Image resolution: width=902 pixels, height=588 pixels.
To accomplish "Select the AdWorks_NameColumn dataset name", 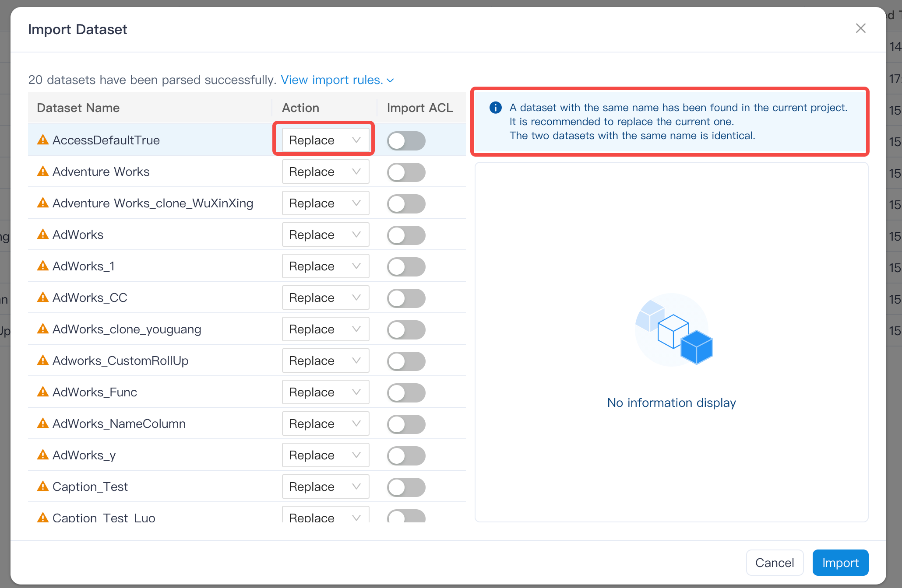I will 119,424.
